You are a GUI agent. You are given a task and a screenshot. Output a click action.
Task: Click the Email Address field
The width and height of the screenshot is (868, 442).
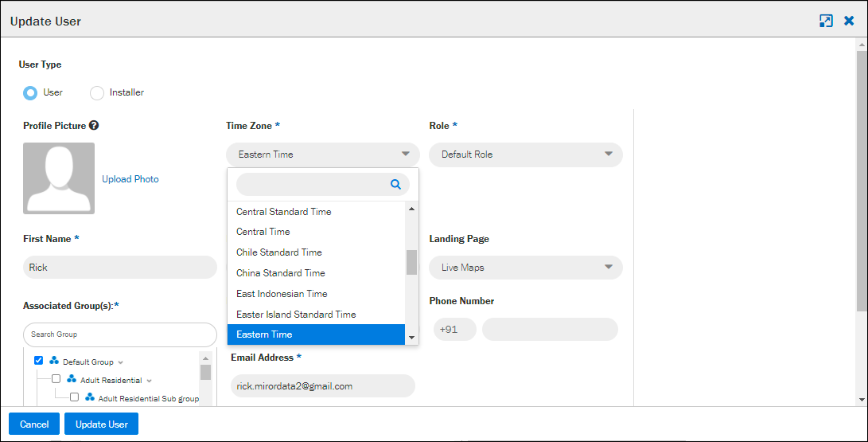point(323,386)
